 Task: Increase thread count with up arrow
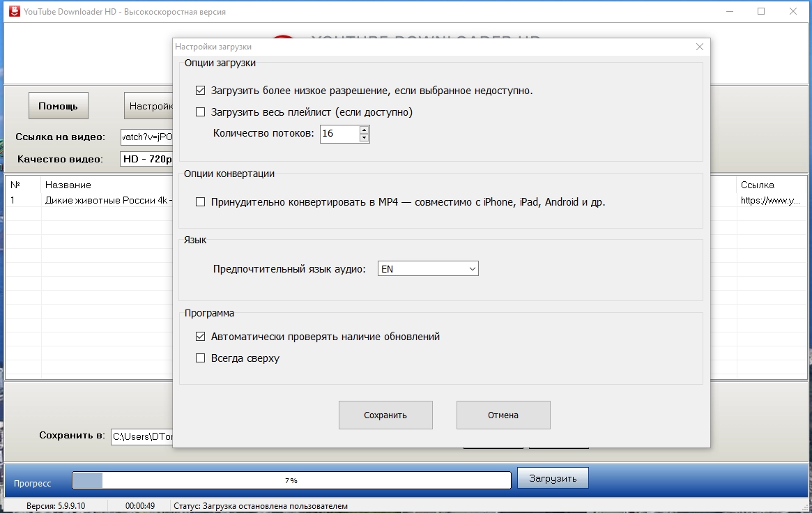tap(364, 130)
